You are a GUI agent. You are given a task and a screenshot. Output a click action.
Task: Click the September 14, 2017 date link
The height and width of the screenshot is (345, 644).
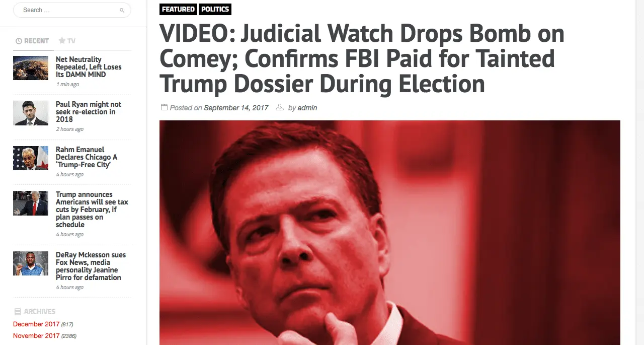[236, 108]
